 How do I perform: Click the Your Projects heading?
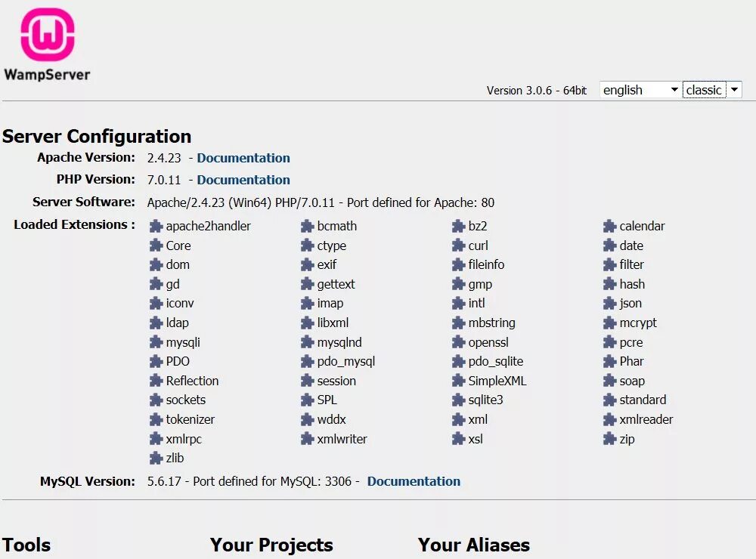pos(271,545)
